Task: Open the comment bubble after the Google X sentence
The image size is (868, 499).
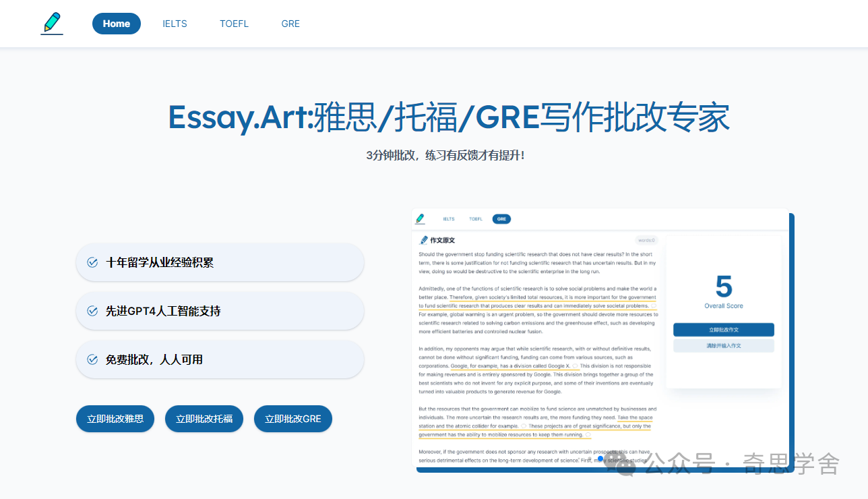Action: click(574, 366)
